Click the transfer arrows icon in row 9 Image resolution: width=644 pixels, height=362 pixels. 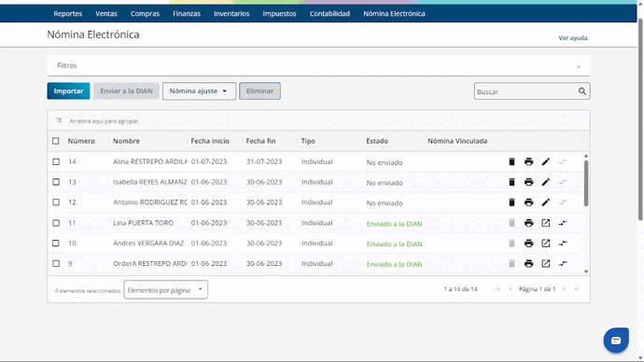(563, 263)
